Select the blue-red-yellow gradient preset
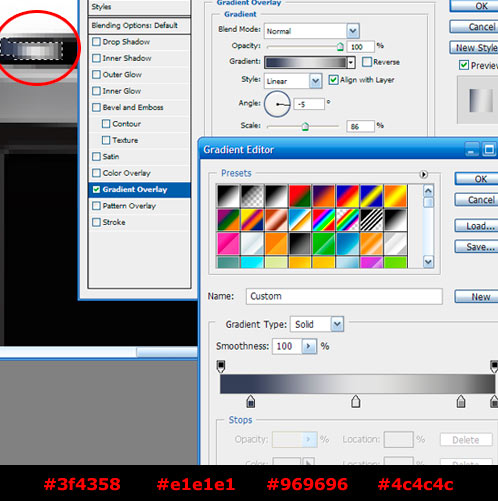 (348, 196)
